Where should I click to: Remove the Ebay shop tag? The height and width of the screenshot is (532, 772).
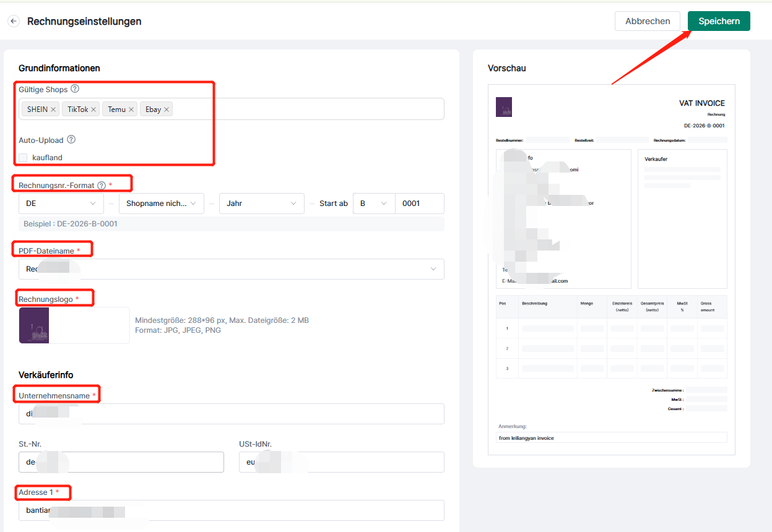(x=166, y=109)
